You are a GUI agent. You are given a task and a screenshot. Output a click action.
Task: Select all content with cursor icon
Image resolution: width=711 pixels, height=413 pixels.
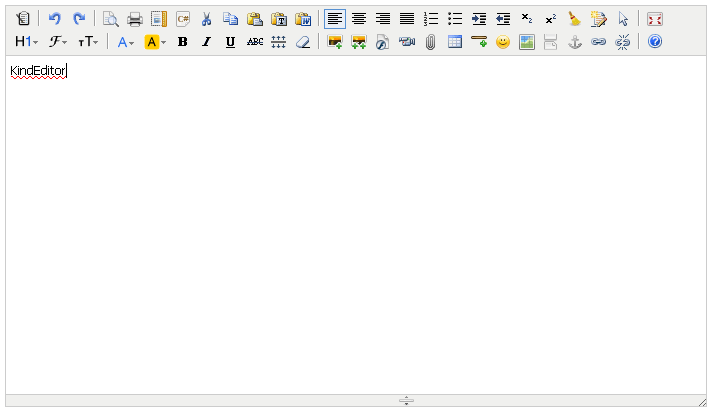coord(623,19)
